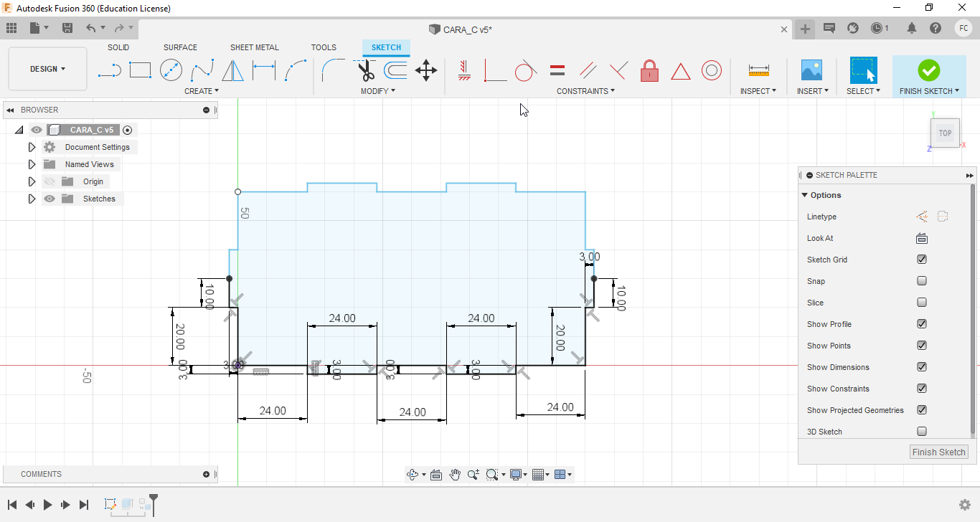Viewport: 980px width, 522px height.
Task: Toggle the Sketch Grid checkbox
Action: pyautogui.click(x=922, y=260)
